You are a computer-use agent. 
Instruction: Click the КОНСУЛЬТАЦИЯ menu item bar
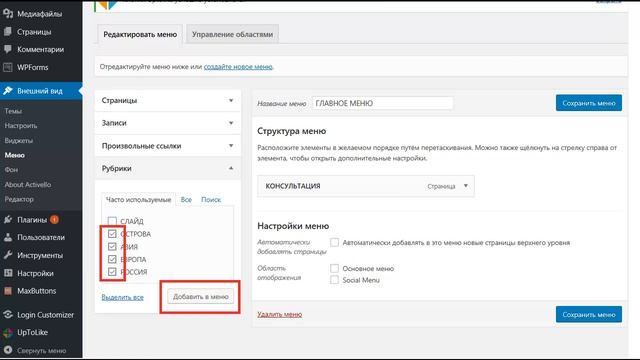366,186
